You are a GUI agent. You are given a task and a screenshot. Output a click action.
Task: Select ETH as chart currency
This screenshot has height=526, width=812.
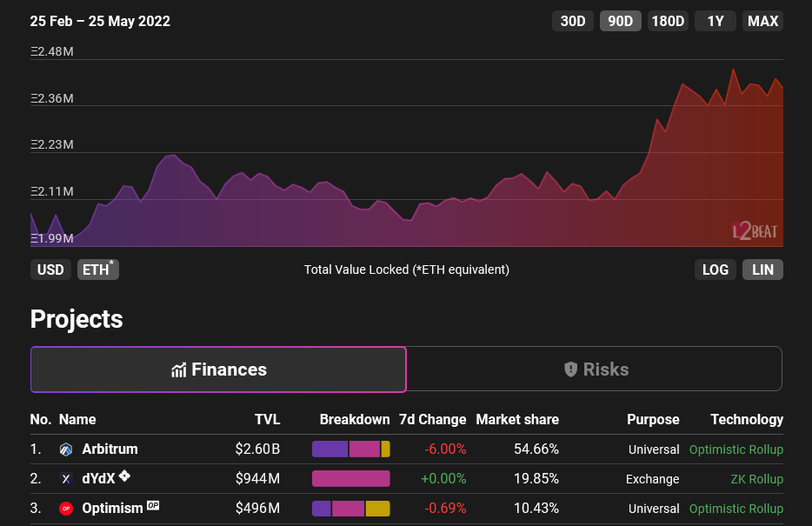coord(98,270)
